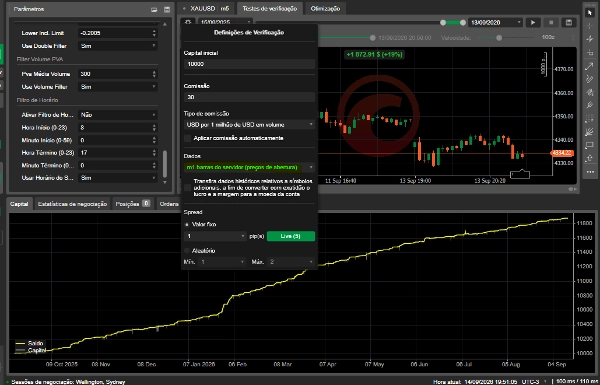Image resolution: width=600 pixels, height=385 pixels.
Task: Select the 'Valor fixo' spread radio button
Action: pos(187,225)
